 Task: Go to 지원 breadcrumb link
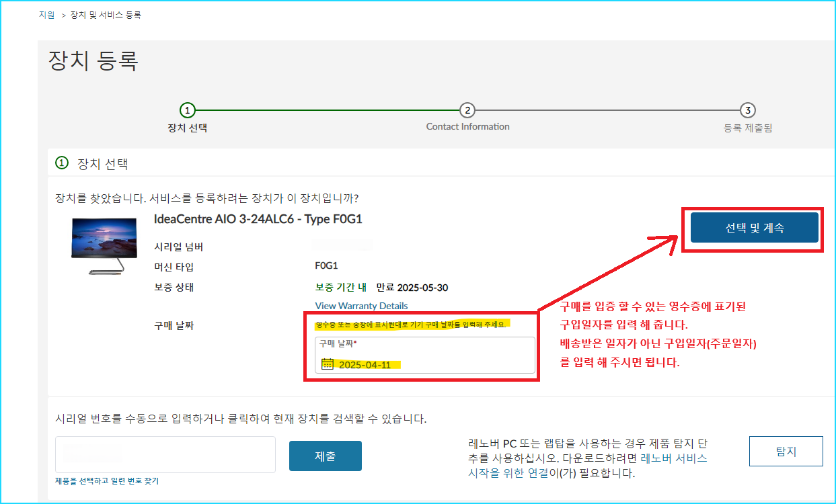pyautogui.click(x=46, y=14)
